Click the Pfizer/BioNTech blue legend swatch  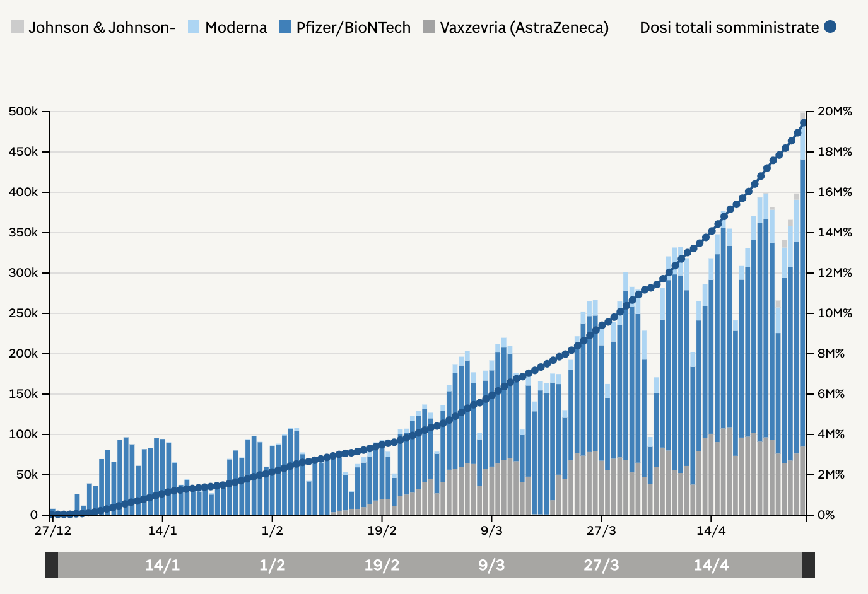click(x=285, y=27)
